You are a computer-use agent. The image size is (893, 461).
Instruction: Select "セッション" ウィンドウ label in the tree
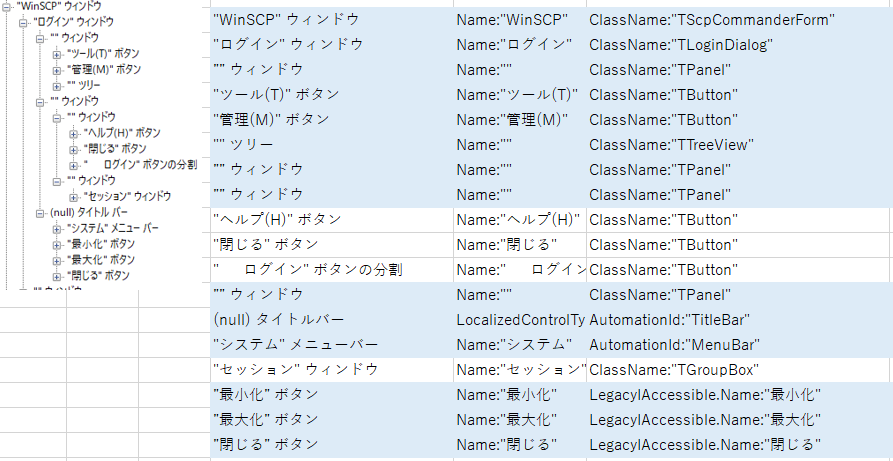[127, 196]
